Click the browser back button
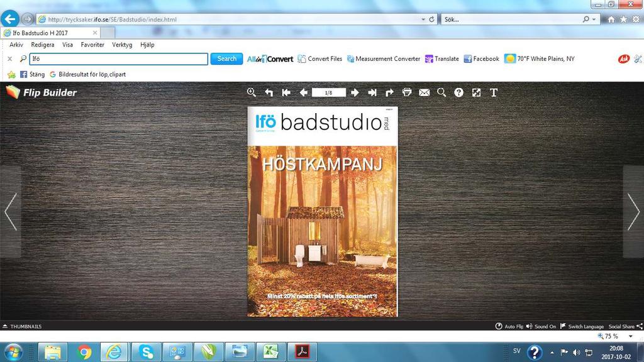 point(10,19)
